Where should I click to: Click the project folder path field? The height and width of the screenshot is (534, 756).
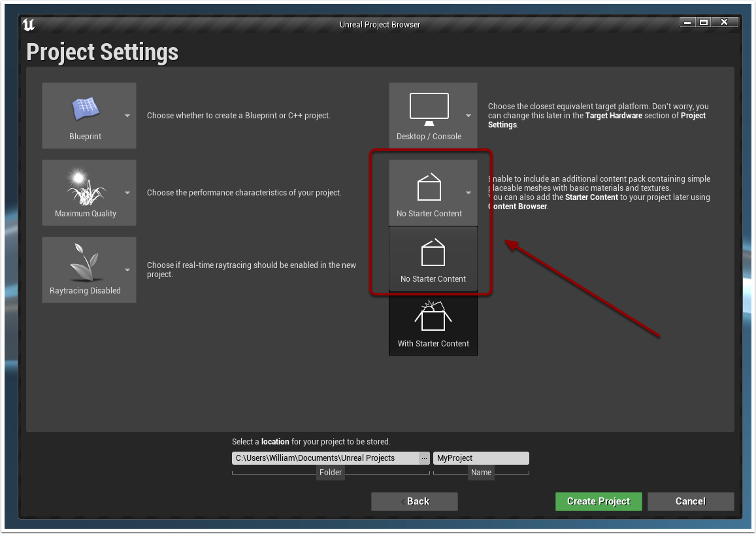(325, 458)
